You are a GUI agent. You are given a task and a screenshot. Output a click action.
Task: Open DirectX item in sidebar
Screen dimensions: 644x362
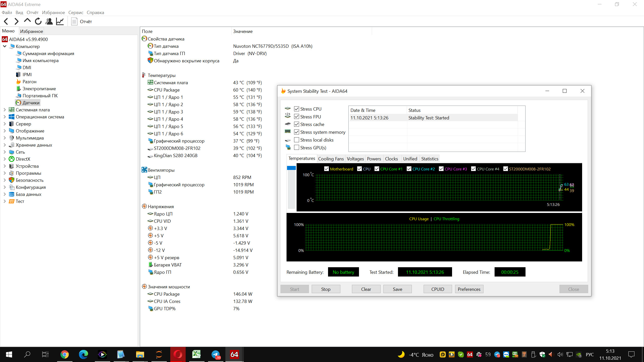(x=23, y=159)
